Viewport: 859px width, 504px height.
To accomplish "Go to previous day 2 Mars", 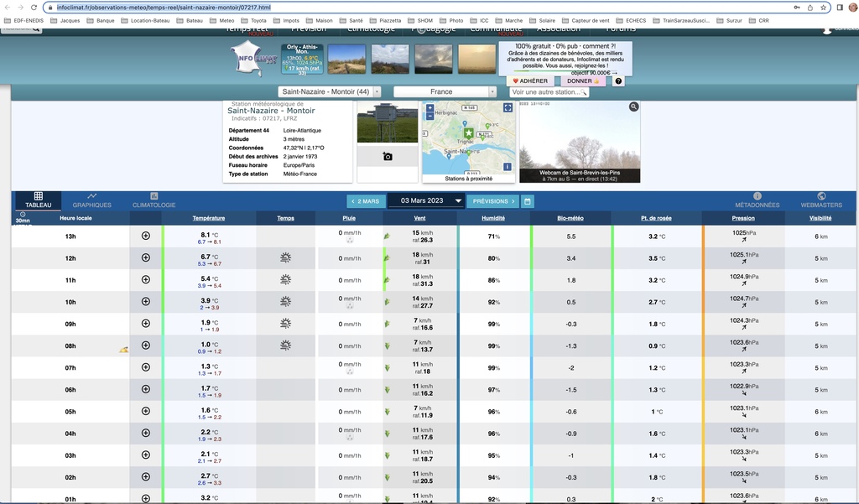I will coord(366,201).
